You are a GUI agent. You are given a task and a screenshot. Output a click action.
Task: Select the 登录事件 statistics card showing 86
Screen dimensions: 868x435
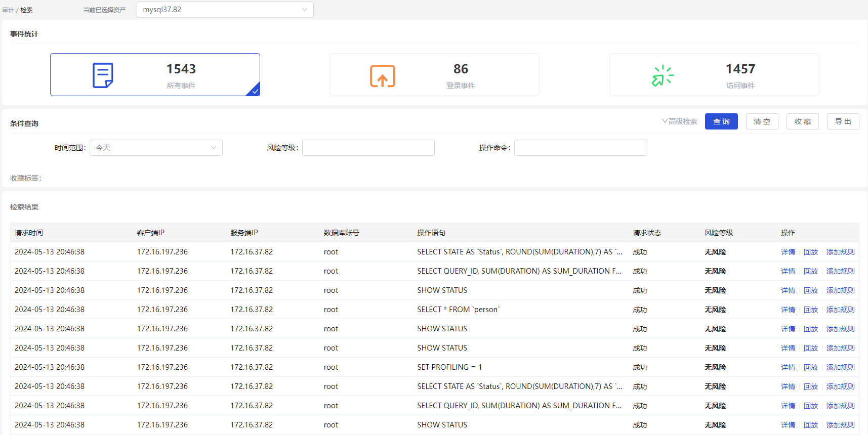(x=434, y=75)
